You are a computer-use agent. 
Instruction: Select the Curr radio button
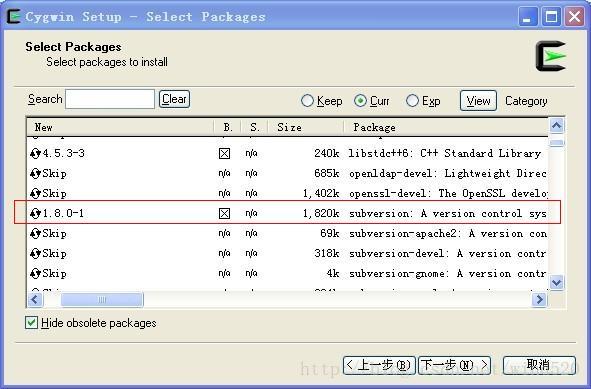point(360,101)
